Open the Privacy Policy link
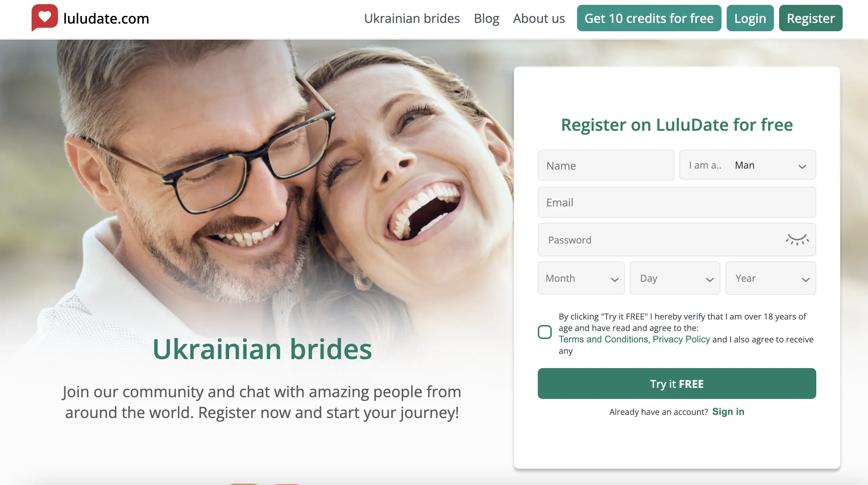Viewport: 868px width, 485px height. 681,339
